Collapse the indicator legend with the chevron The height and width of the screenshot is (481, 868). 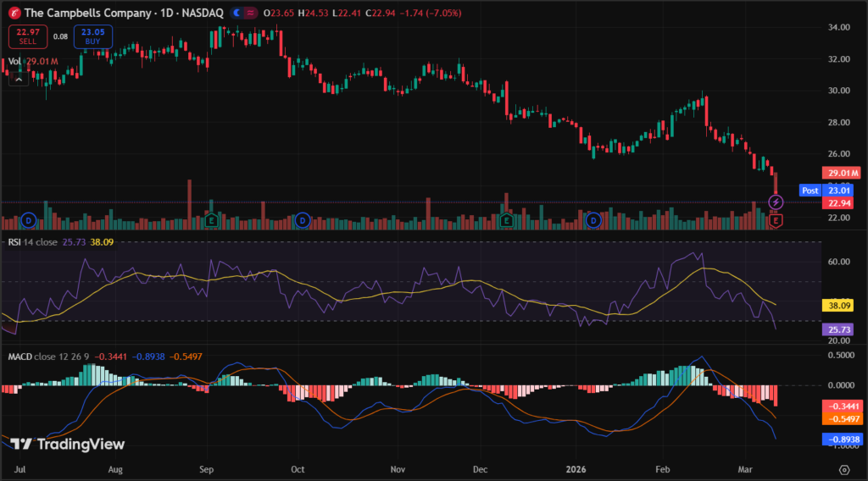(19, 78)
